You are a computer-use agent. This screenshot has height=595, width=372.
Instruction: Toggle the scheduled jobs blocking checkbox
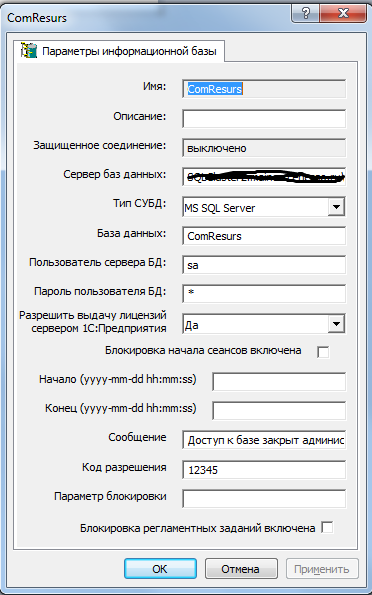(327, 527)
